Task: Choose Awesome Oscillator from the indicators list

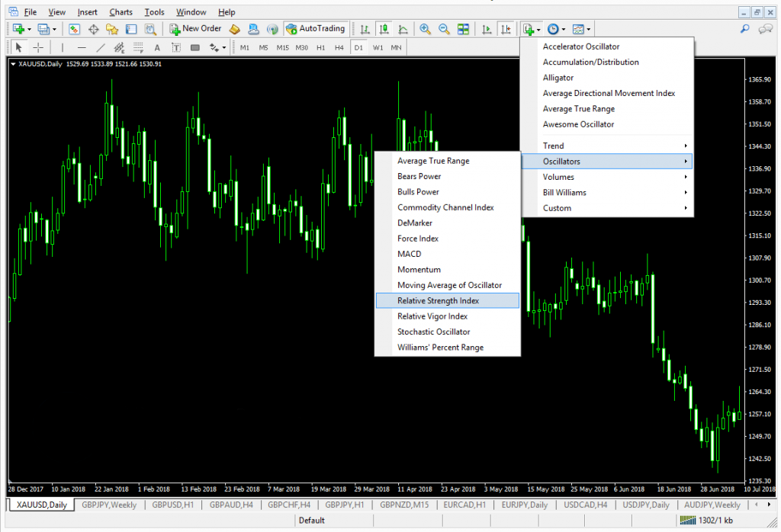Action: point(606,124)
